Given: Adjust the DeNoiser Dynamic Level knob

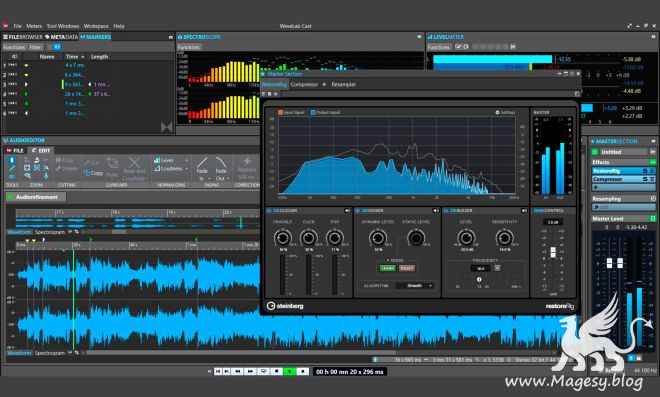Looking at the screenshot, I should coord(378,238).
